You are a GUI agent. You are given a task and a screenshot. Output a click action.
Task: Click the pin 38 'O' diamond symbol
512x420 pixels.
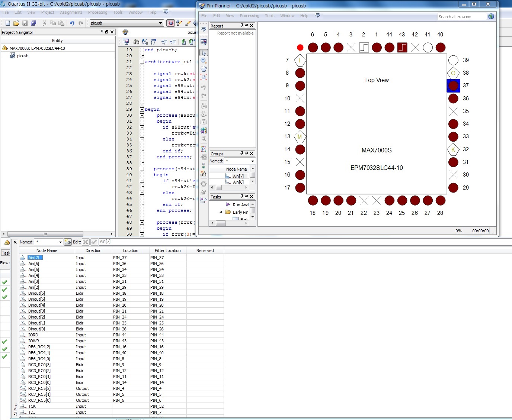[x=453, y=73]
